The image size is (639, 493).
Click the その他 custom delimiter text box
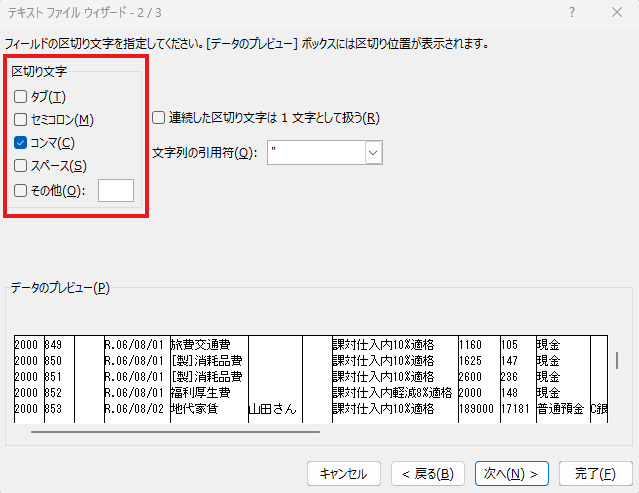(116, 190)
